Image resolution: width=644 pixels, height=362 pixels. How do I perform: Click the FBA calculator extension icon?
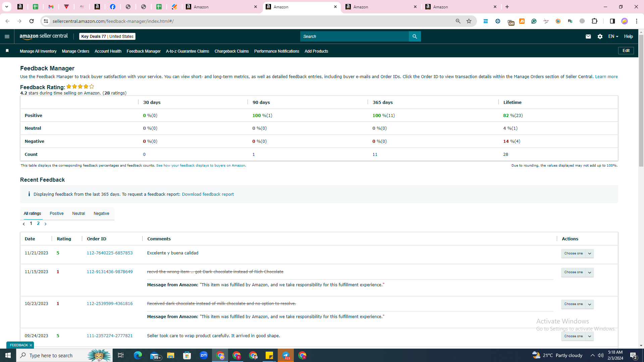[485, 21]
